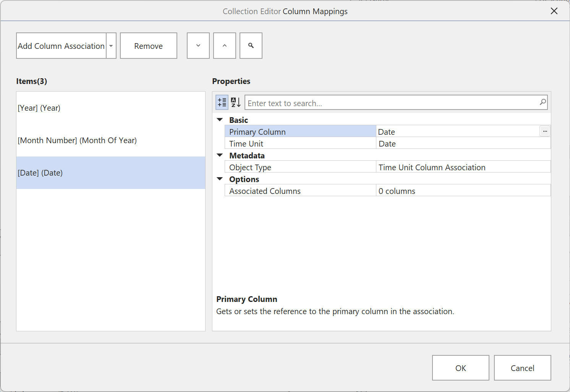Select the Metadata category header
The width and height of the screenshot is (570, 392).
pos(247,155)
